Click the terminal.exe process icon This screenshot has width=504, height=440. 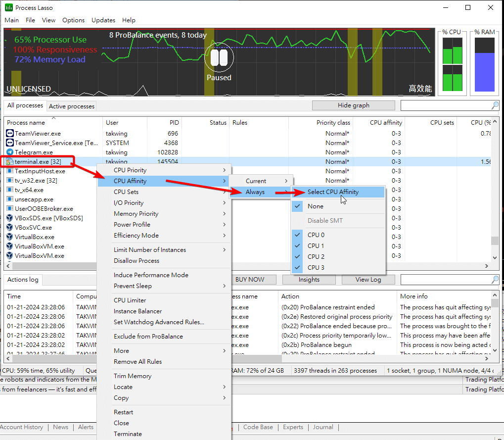point(9,161)
